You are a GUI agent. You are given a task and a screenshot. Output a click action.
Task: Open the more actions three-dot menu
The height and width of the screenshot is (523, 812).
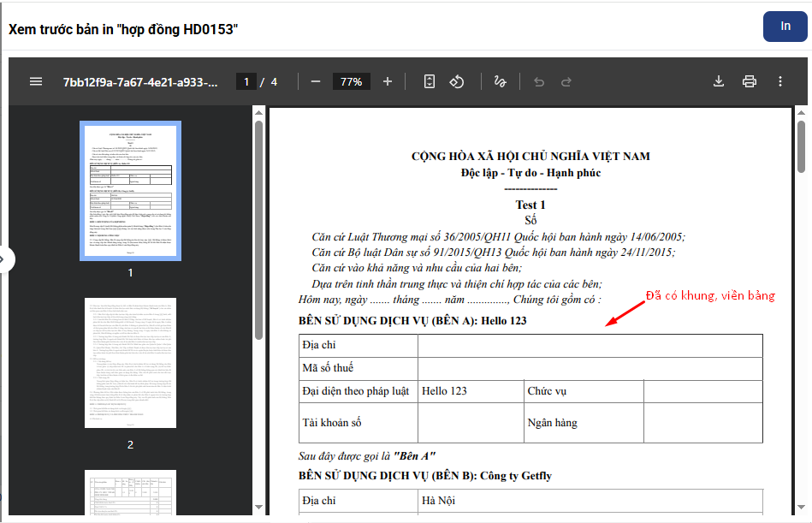click(780, 81)
